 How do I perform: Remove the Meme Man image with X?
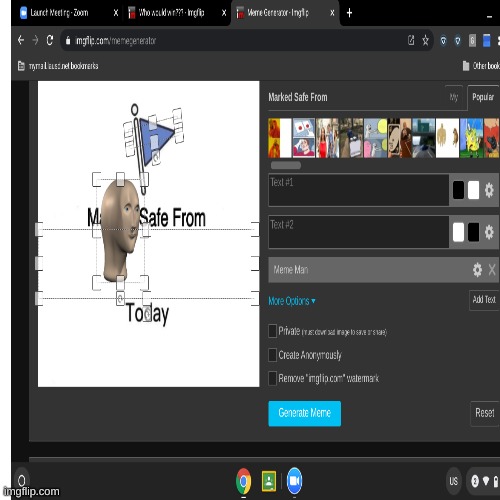(492, 270)
